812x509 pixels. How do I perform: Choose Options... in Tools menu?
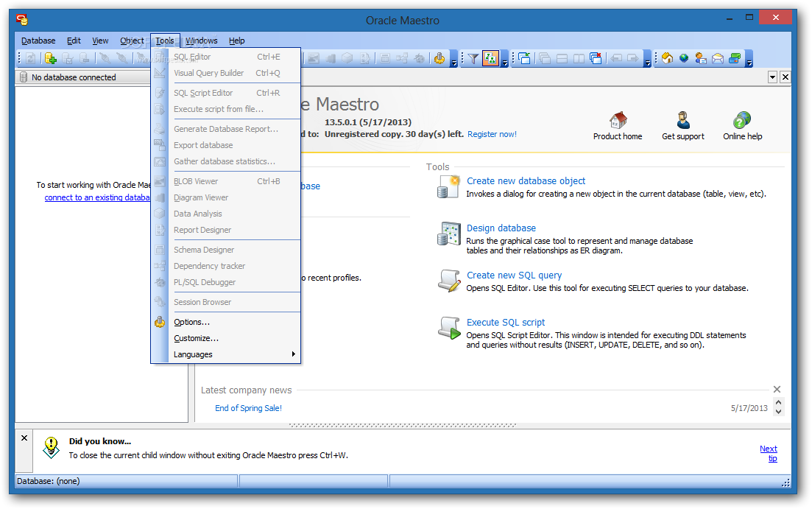point(226,322)
